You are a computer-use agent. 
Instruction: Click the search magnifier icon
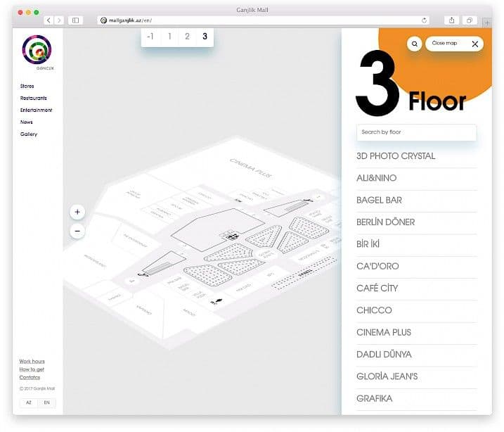tap(415, 44)
